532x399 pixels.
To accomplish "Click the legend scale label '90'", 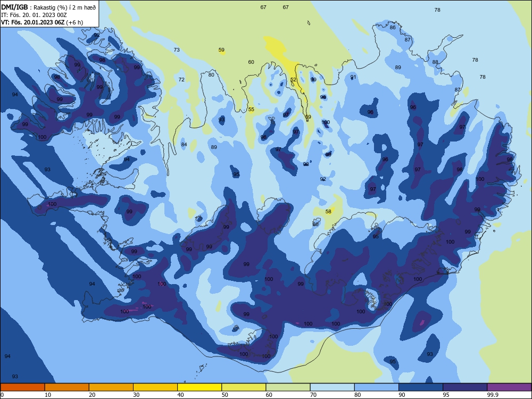I will pyautogui.click(x=402, y=395).
